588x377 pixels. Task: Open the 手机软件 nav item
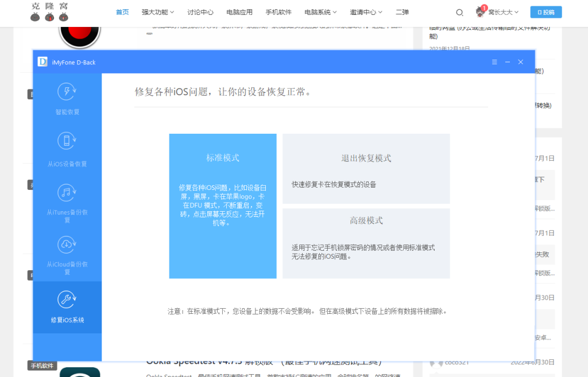(278, 12)
